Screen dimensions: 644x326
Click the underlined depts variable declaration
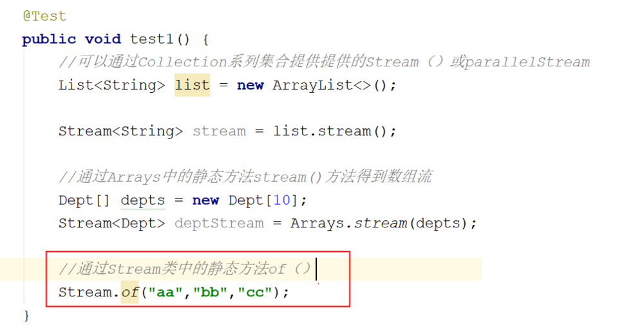tap(143, 200)
